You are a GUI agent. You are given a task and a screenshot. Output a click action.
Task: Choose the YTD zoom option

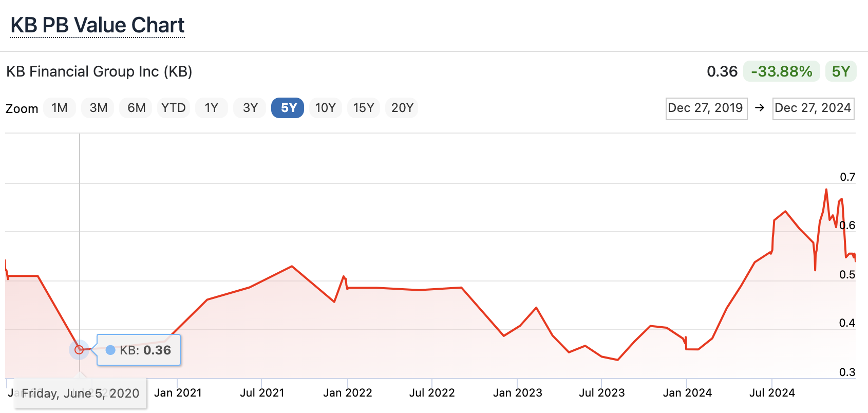(174, 108)
